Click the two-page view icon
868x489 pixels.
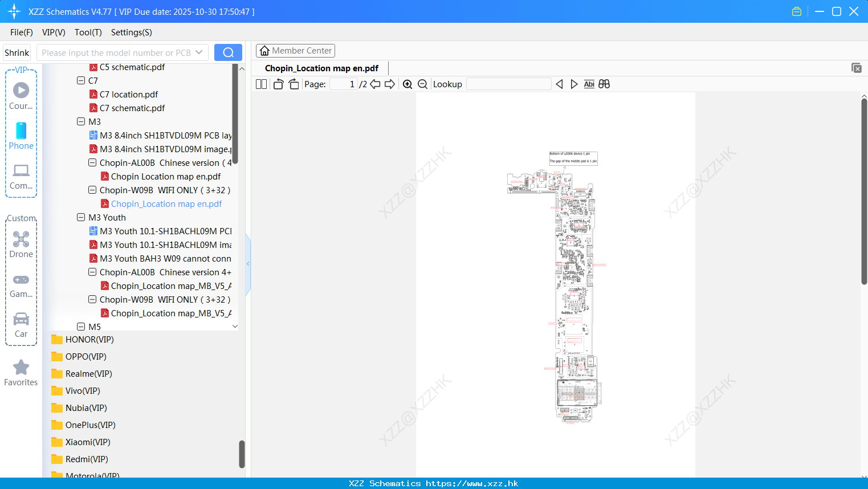click(261, 84)
